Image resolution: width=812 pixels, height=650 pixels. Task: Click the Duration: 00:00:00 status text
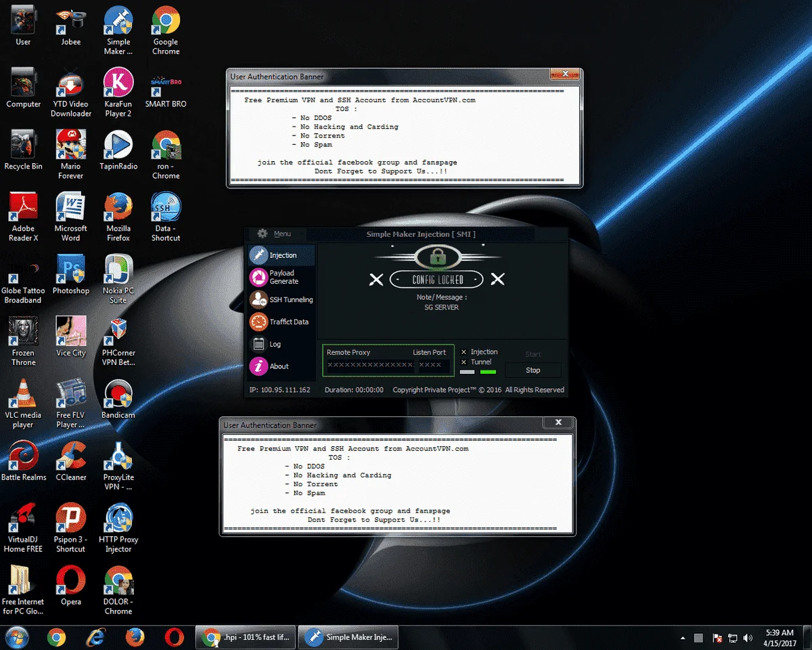(x=354, y=390)
